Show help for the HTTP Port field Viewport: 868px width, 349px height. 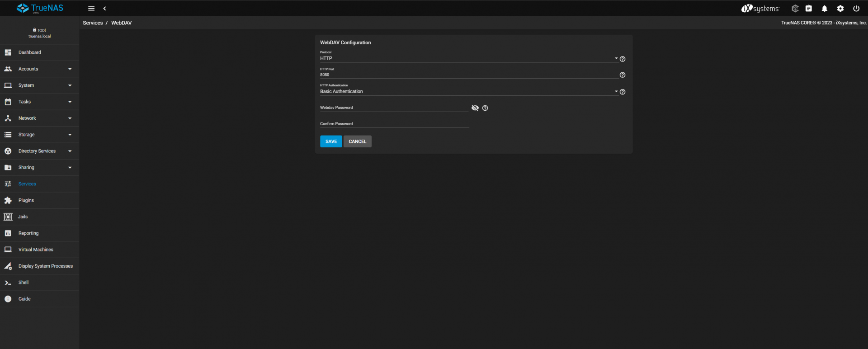623,75
